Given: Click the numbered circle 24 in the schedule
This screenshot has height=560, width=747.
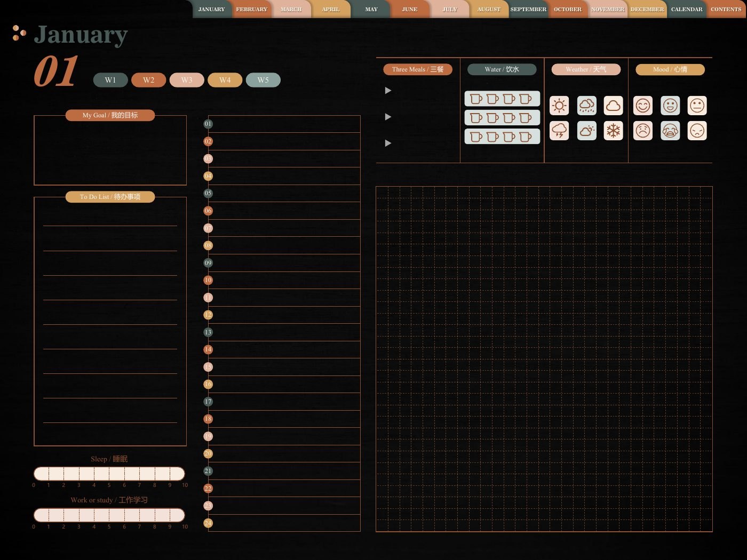Looking at the screenshot, I should [208, 523].
